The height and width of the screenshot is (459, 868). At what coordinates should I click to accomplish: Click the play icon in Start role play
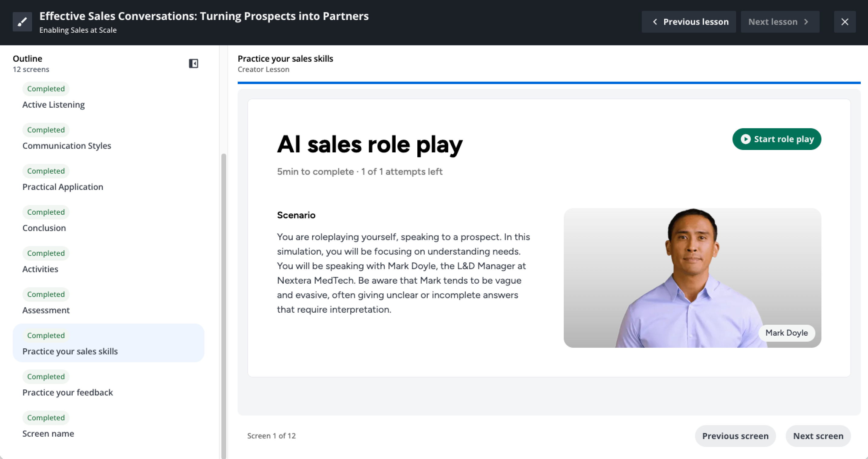pos(745,139)
